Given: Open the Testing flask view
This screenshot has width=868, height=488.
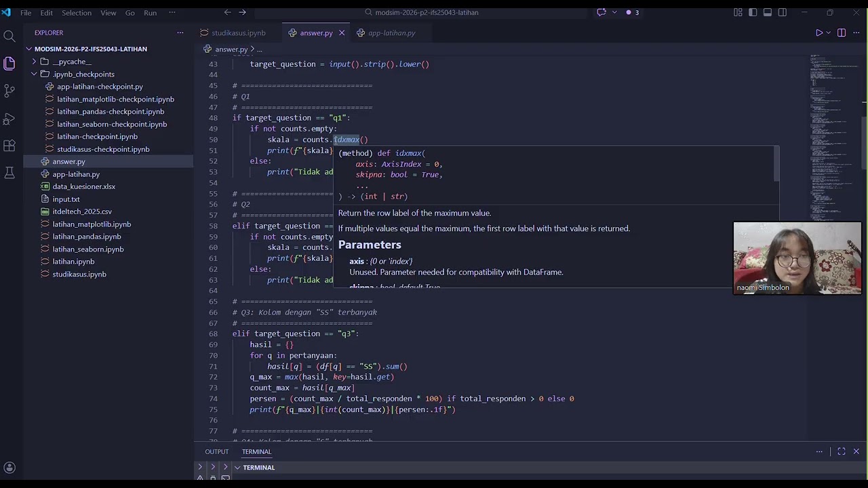Looking at the screenshot, I should click(9, 174).
